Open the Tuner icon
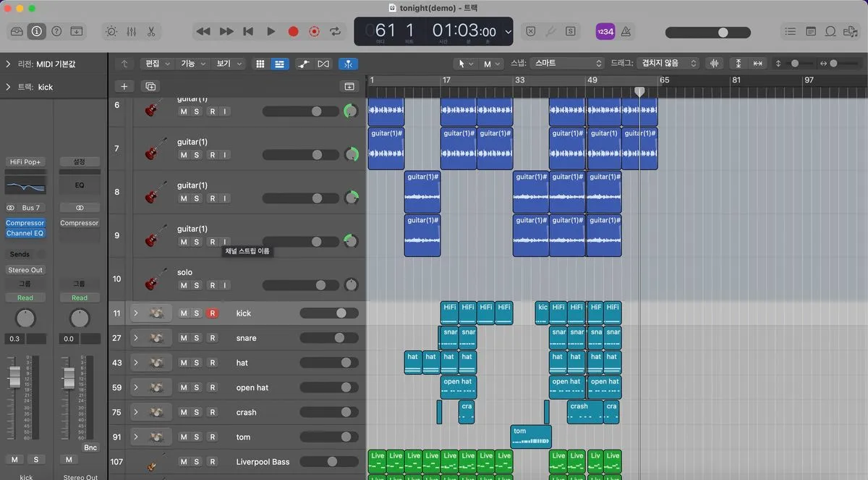This screenshot has height=480, width=868. coord(550,31)
